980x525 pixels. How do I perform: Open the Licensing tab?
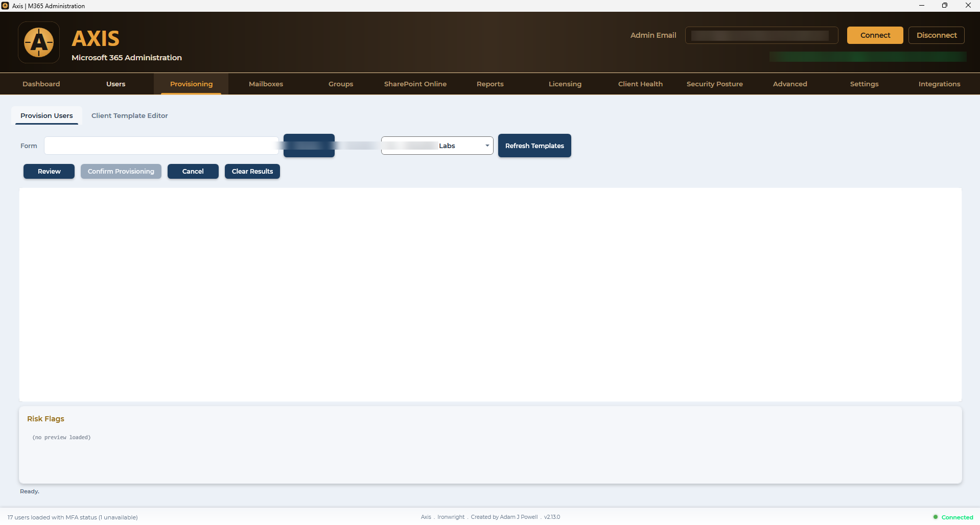click(565, 84)
